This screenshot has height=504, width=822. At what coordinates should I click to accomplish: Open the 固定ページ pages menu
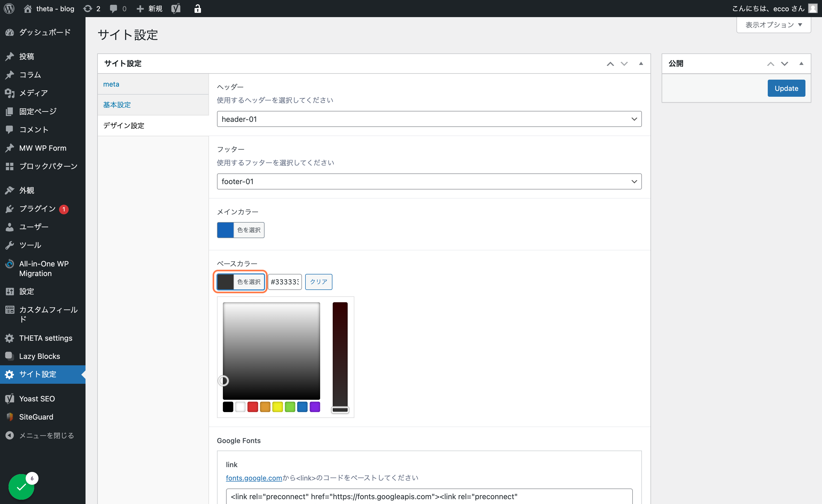[x=43, y=111]
